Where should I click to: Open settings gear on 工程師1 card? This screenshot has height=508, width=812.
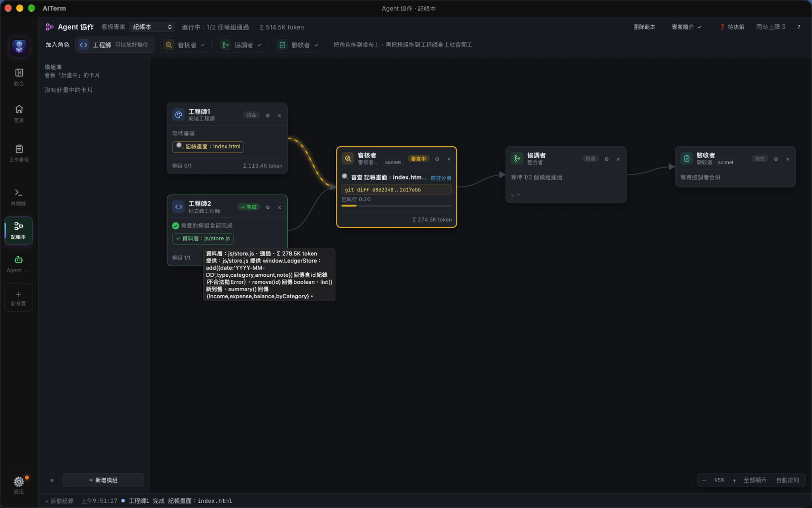point(268,115)
